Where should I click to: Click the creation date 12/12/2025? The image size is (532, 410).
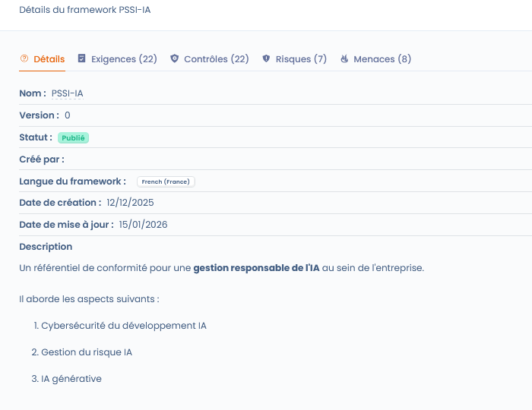[130, 203]
